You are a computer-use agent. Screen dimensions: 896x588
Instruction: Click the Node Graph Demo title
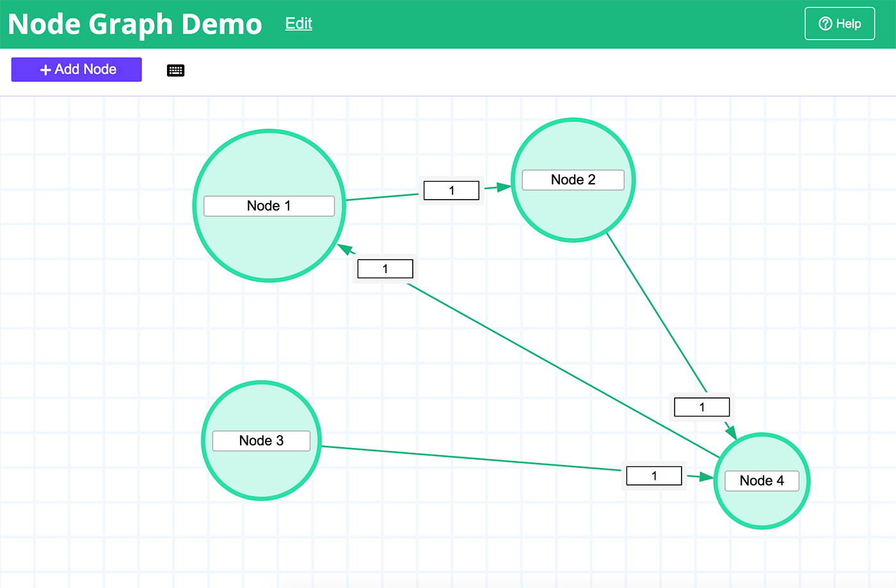(135, 24)
